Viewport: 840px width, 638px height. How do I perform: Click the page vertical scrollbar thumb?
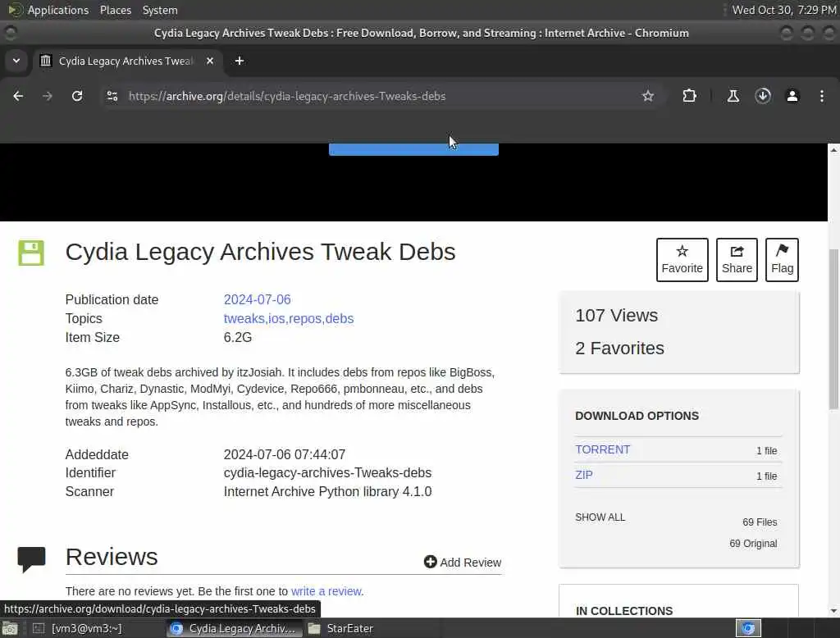coord(833,330)
